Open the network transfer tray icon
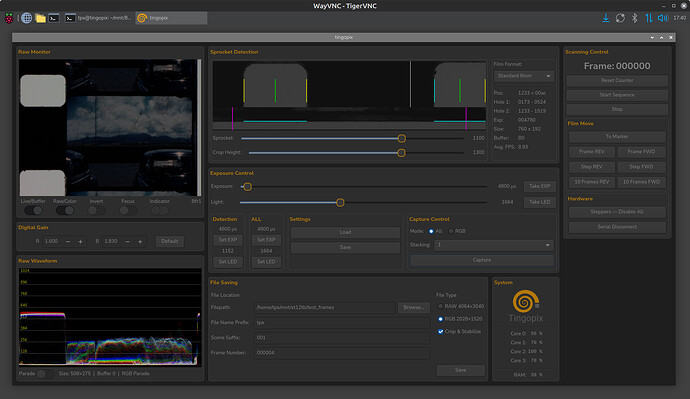Screen dimensions: 690x399 point(649,18)
